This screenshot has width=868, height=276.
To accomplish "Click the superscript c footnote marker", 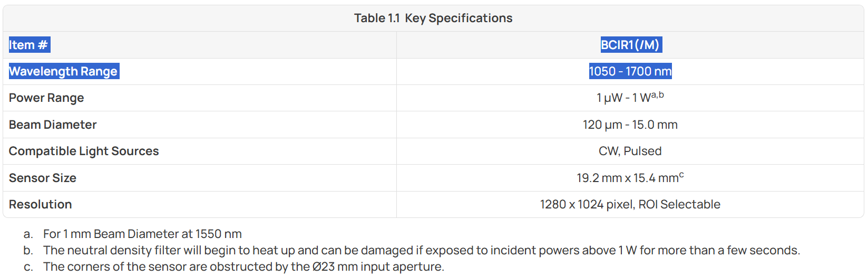I will click(x=681, y=175).
